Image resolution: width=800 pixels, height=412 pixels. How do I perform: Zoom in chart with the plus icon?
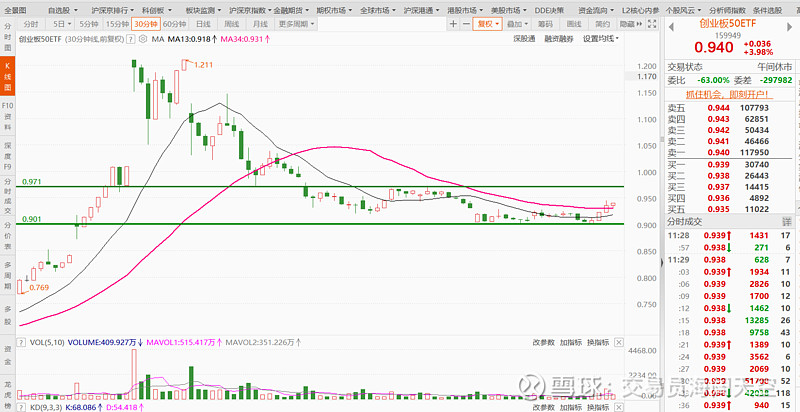[453, 23]
